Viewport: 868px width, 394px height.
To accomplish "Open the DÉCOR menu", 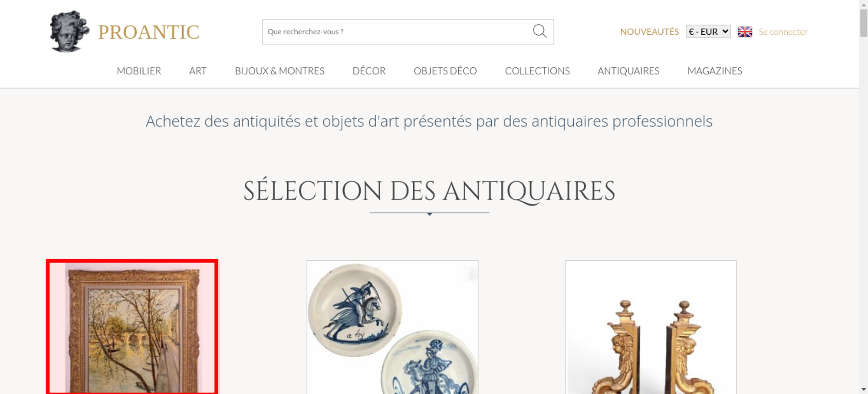I will [x=369, y=71].
